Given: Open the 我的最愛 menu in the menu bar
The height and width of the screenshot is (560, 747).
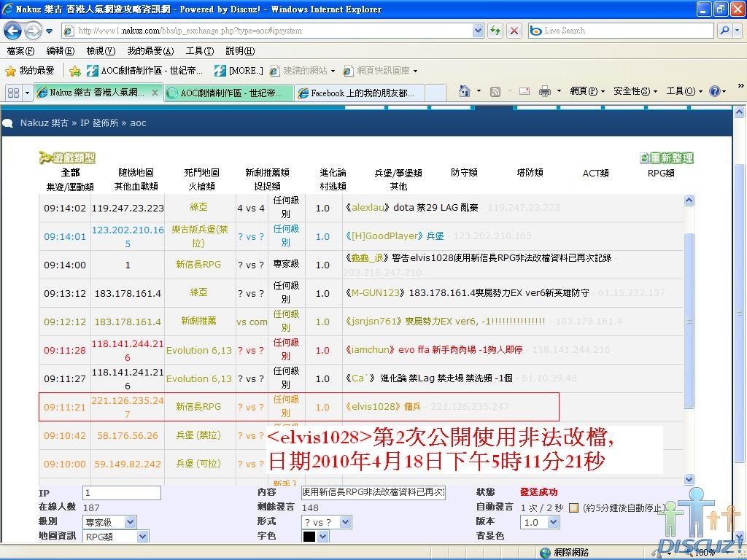Looking at the screenshot, I should pos(150,51).
